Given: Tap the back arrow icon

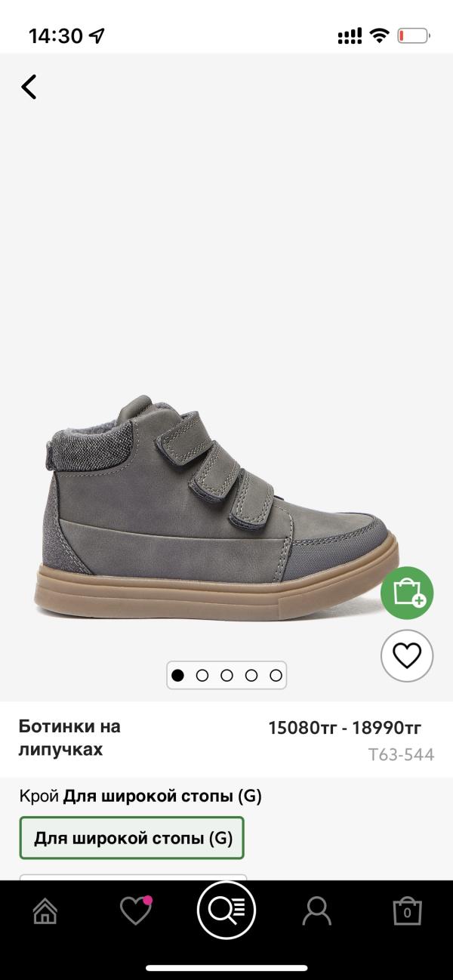Looking at the screenshot, I should click(29, 87).
